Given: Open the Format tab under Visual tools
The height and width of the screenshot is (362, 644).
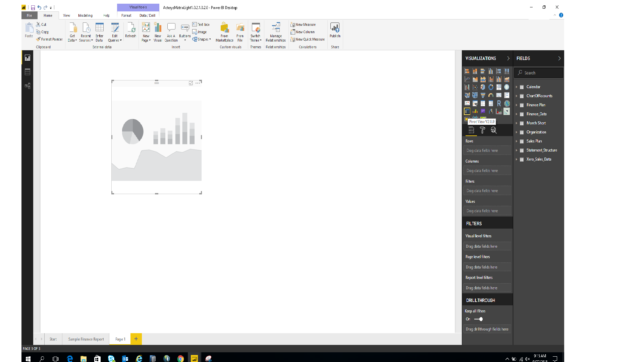Looking at the screenshot, I should tap(126, 15).
